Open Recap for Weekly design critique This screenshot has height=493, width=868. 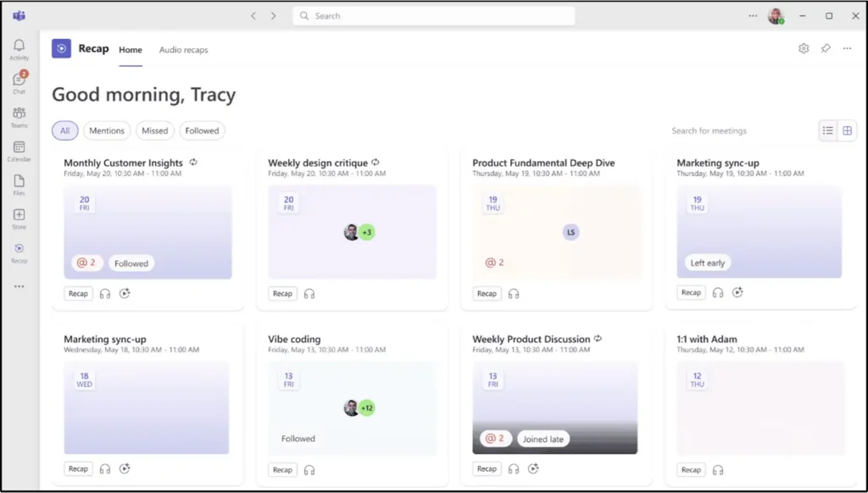(x=282, y=294)
